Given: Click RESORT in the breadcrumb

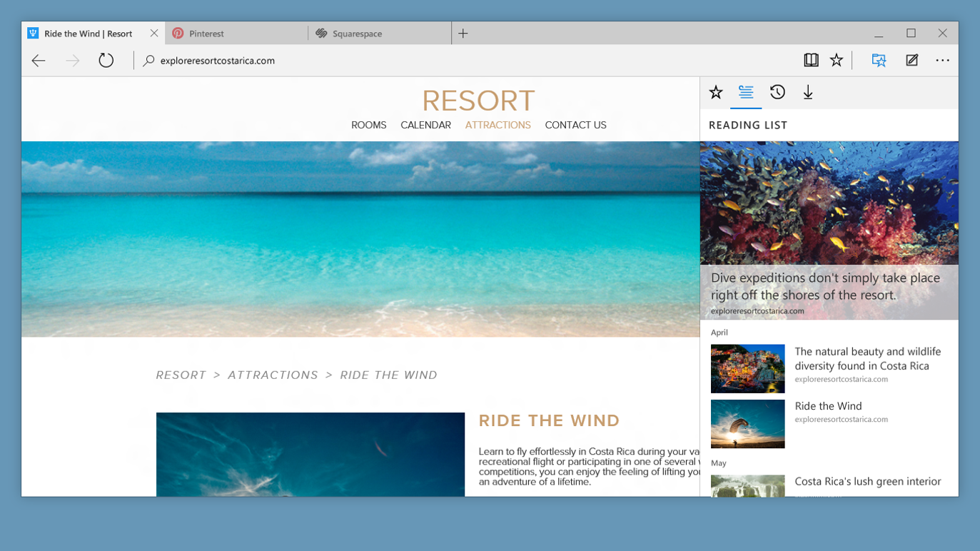Looking at the screenshot, I should tap(181, 375).
